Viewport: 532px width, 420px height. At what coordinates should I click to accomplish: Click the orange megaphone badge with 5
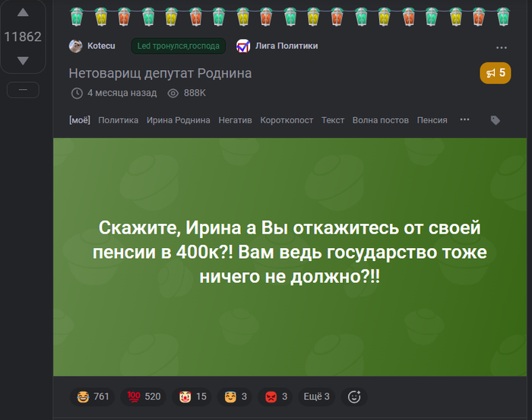tap(495, 73)
